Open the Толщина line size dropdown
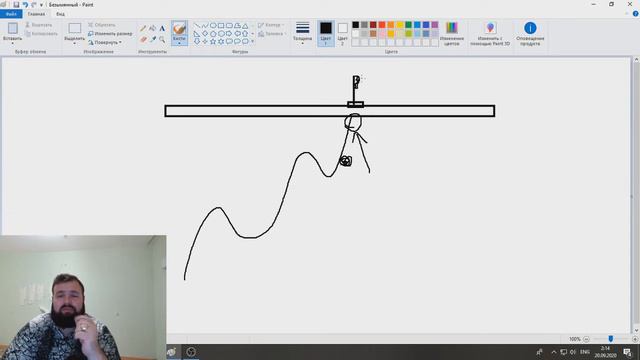The height and width of the screenshot is (360, 640). pos(302,32)
